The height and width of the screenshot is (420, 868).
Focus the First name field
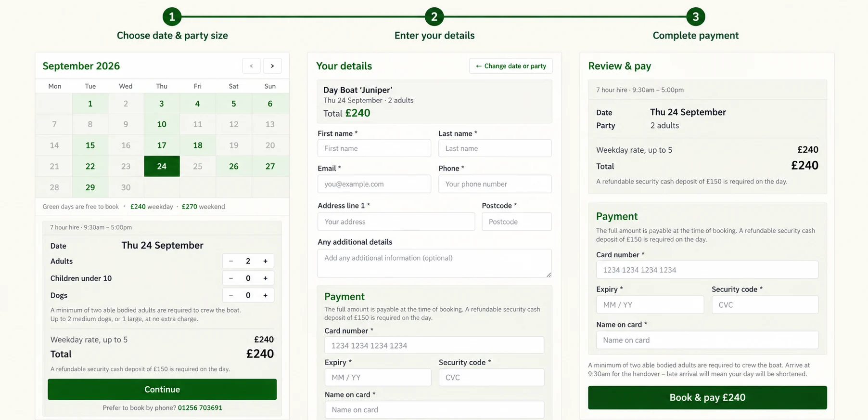click(374, 148)
